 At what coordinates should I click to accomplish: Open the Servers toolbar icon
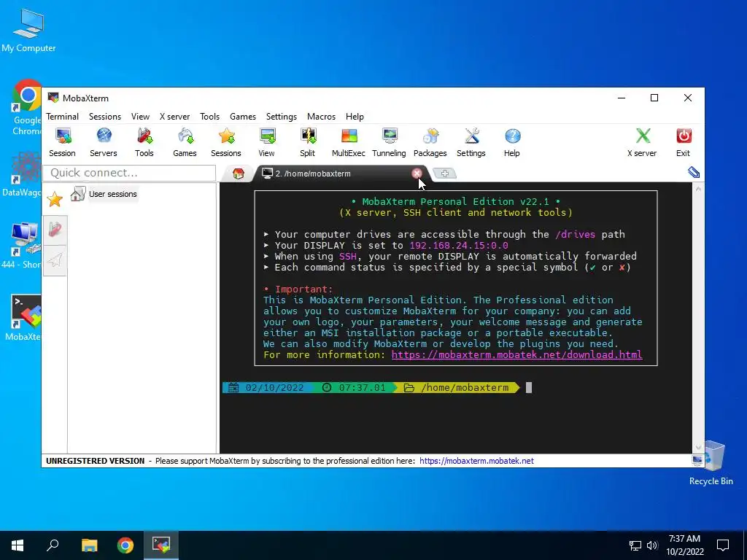click(104, 142)
